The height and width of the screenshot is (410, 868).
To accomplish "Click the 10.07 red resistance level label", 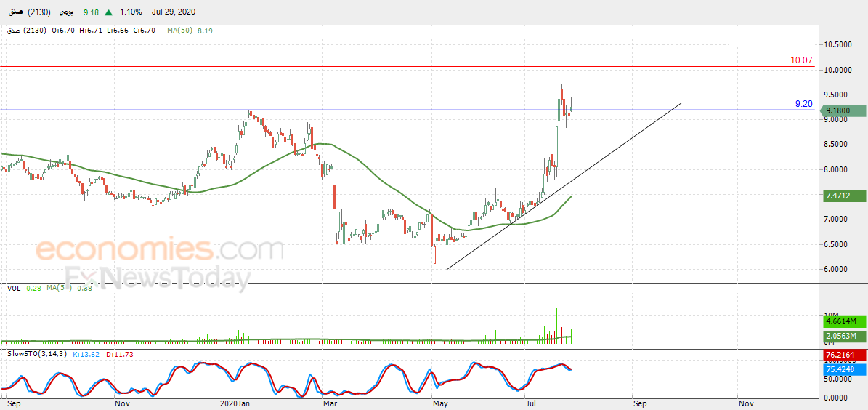I will 802,60.
